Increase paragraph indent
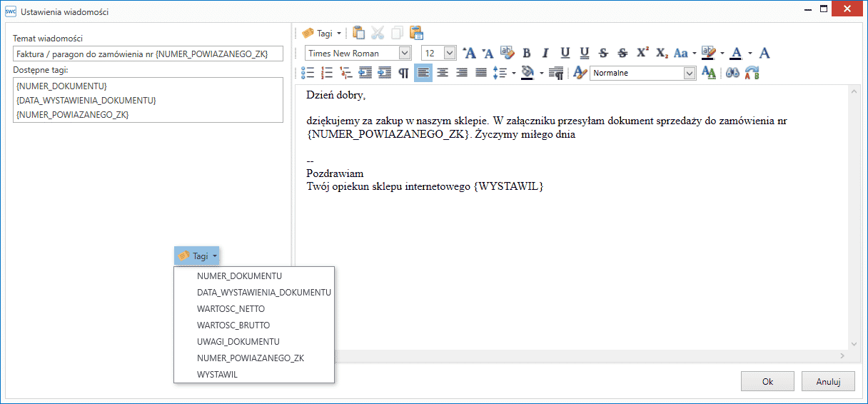The image size is (868, 404). tap(385, 73)
